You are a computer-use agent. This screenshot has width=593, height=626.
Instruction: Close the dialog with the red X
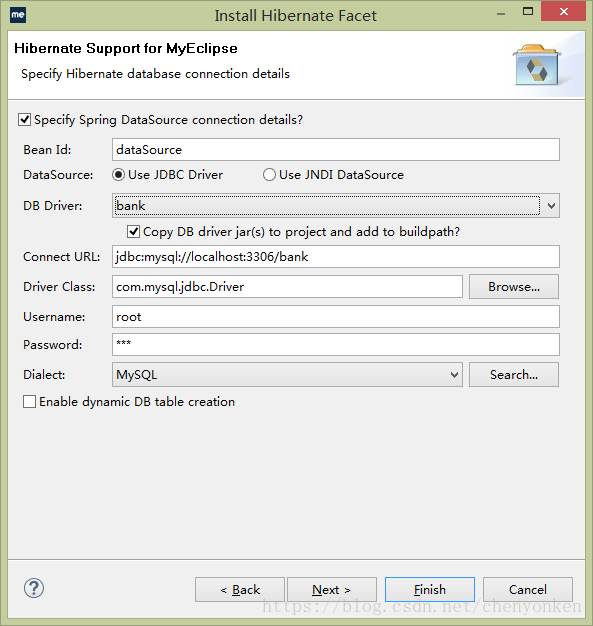pyautogui.click(x=563, y=12)
